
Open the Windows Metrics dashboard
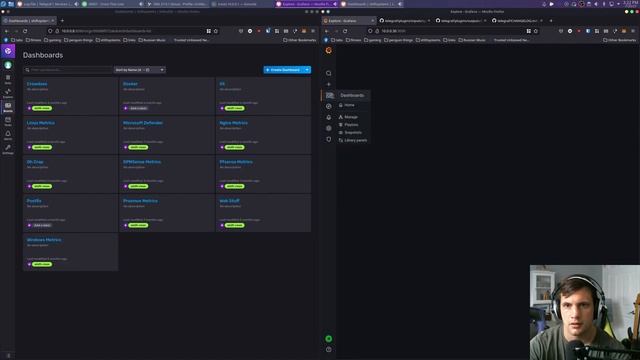pos(44,240)
